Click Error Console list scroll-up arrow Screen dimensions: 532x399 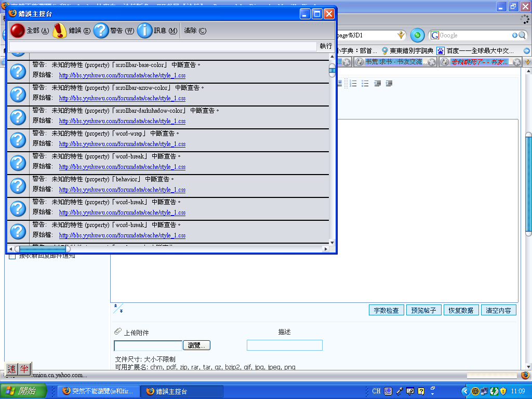click(x=332, y=56)
